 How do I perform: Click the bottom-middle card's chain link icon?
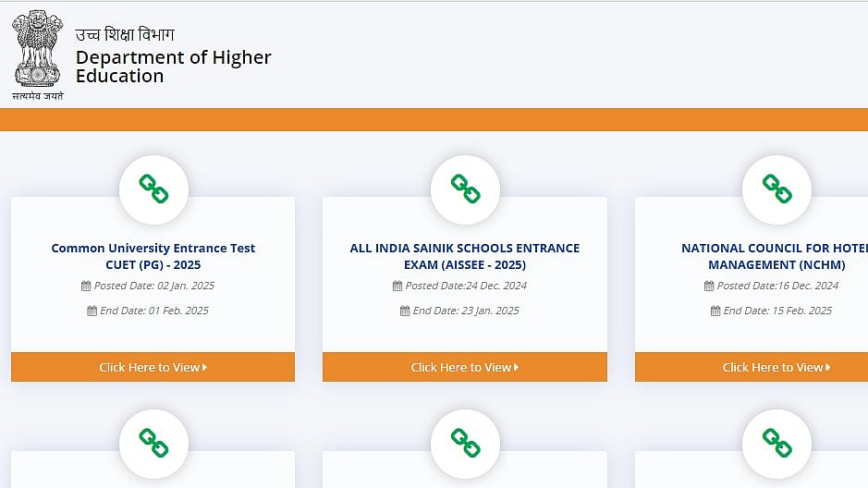(465, 443)
